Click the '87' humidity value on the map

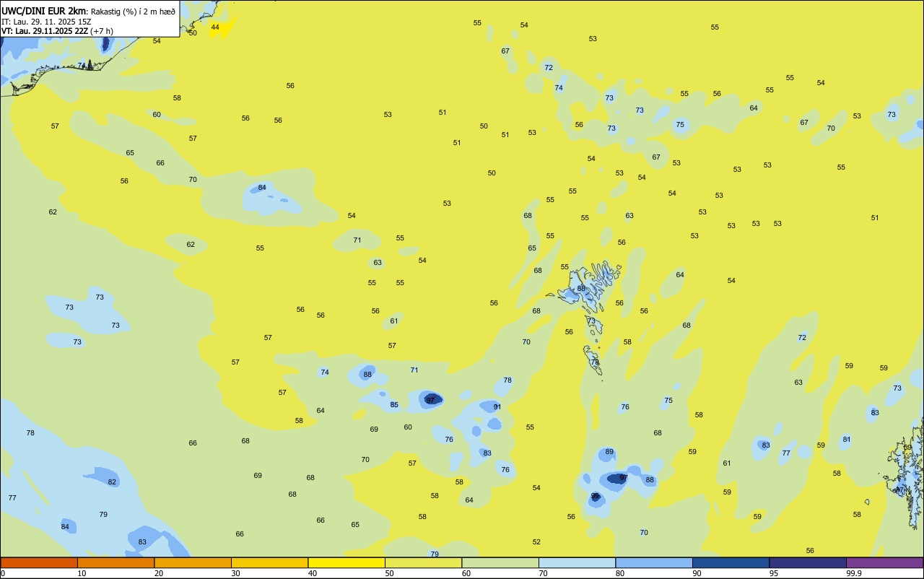point(899,491)
